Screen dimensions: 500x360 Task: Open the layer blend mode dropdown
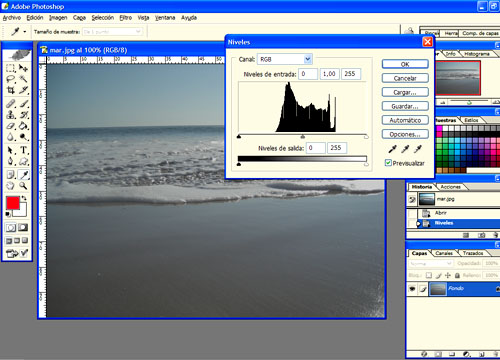(431, 263)
